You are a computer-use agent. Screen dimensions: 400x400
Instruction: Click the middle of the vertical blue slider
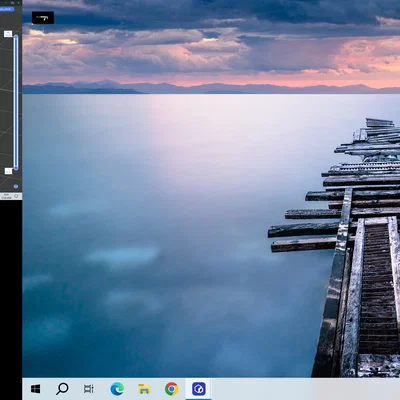[x=16, y=102]
